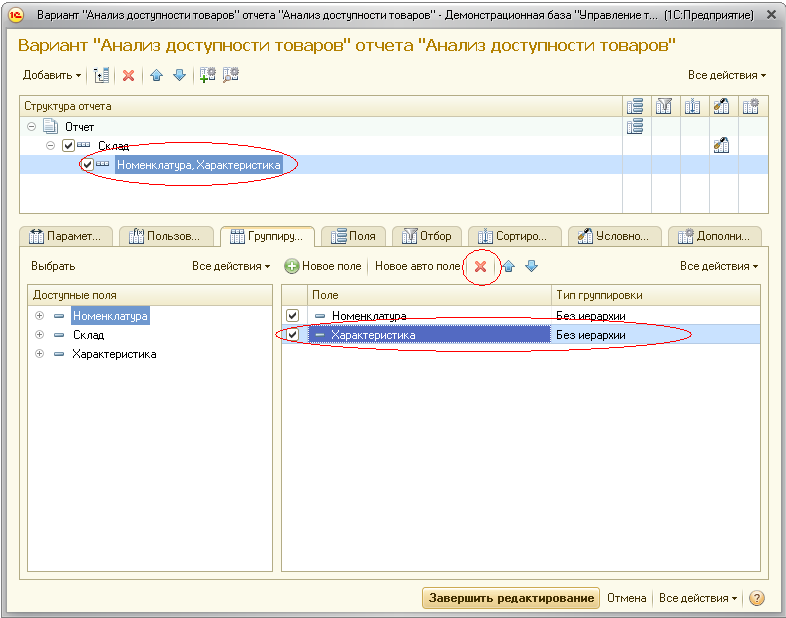This screenshot has width=786, height=618.
Task: Open help with the question mark icon
Action: (x=757, y=598)
